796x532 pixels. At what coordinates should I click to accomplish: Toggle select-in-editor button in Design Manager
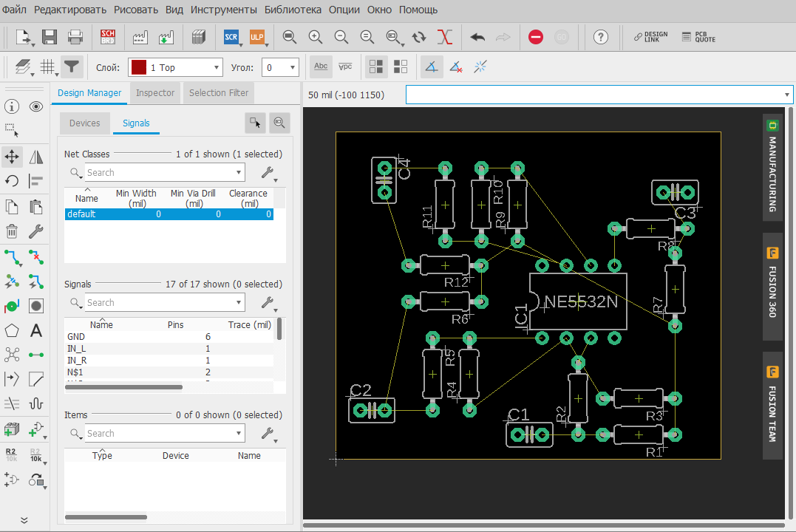click(x=255, y=123)
